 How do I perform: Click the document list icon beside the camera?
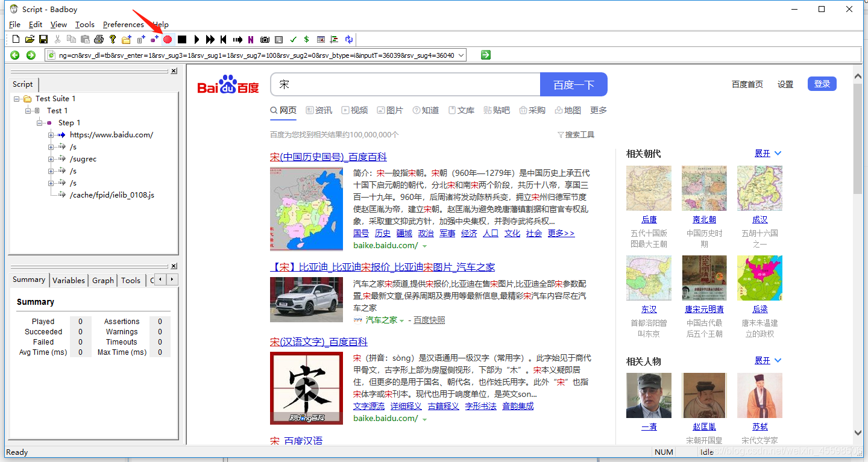(x=278, y=39)
